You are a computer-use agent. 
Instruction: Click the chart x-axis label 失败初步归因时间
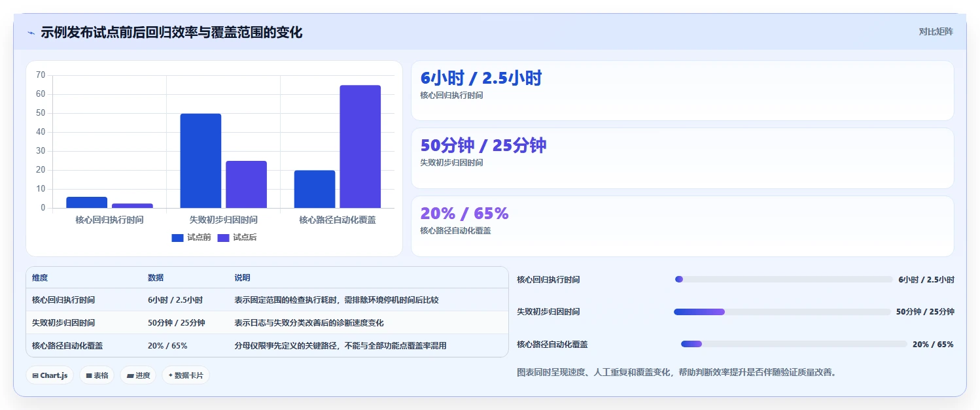[x=223, y=220]
